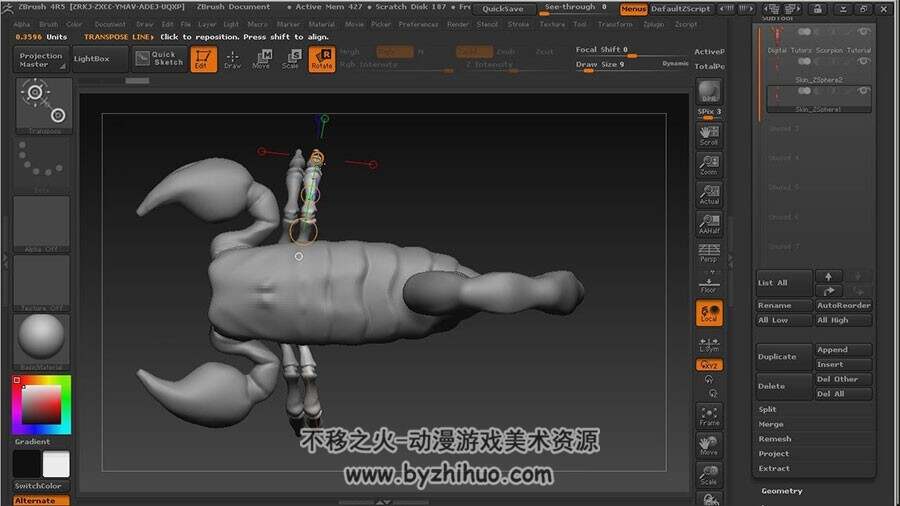Open the material sphere selector
900x506 pixels.
click(41, 341)
